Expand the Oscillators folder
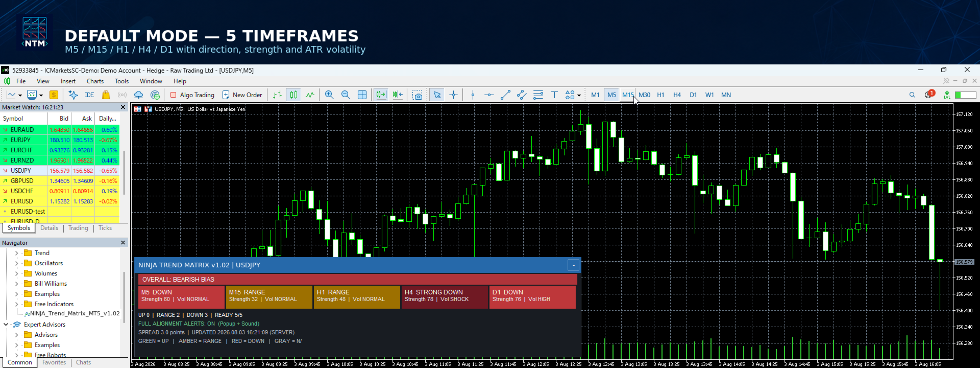 coord(16,263)
